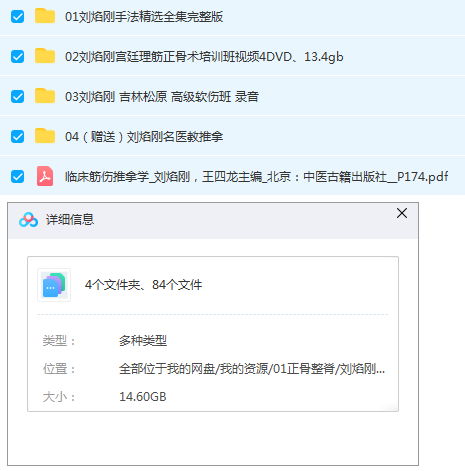This screenshot has width=465, height=471.
Task: Open folder 03刘焰刚 吉林松原 高级软伤班 录音
Action: coord(162,97)
